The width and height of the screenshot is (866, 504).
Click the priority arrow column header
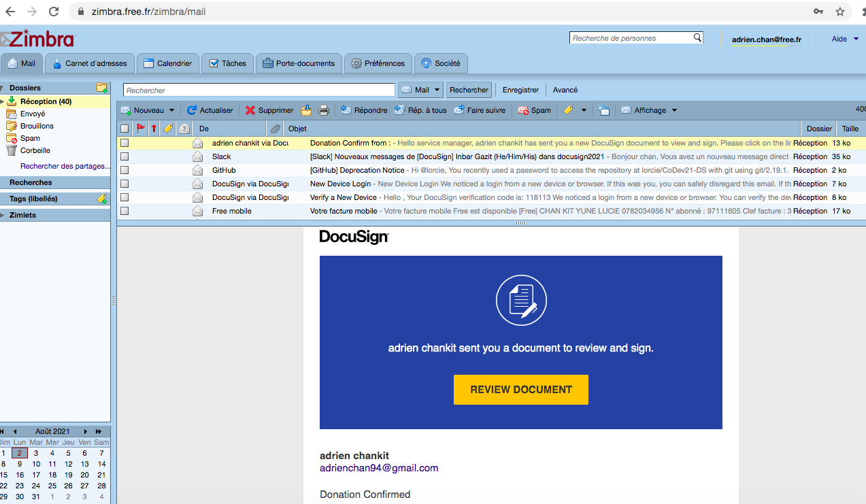(154, 128)
